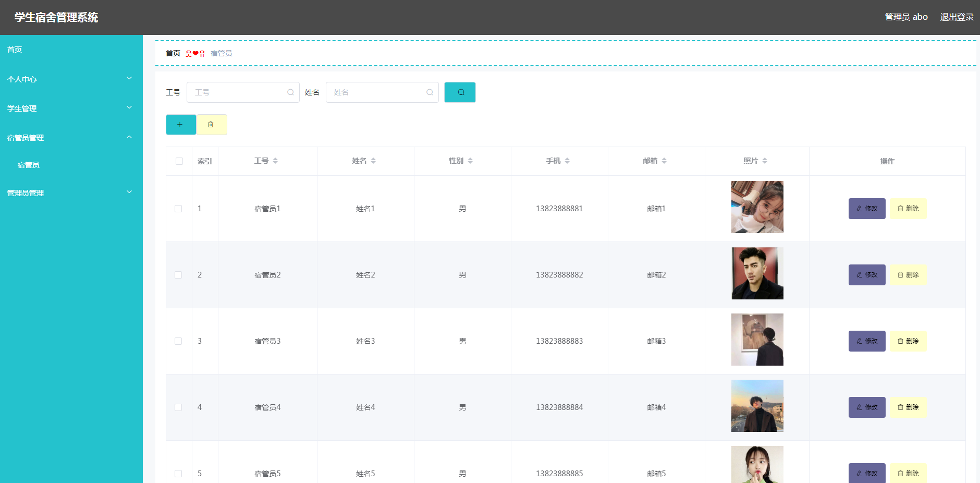The image size is (980, 483).
Task: Click the photo thumbnail of 宿管员2
Action: tap(757, 273)
